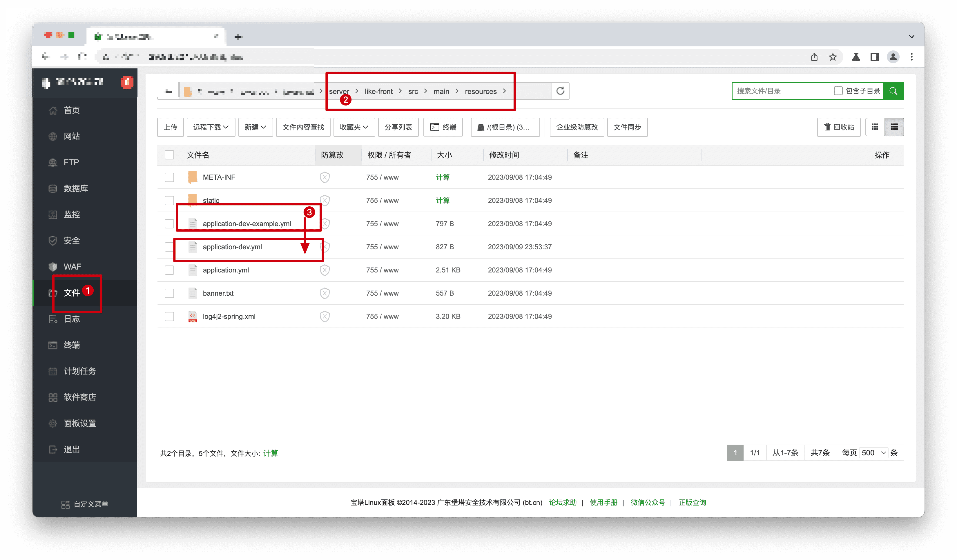Open the WAF section in sidebar
This screenshot has height=560, width=957.
72,266
